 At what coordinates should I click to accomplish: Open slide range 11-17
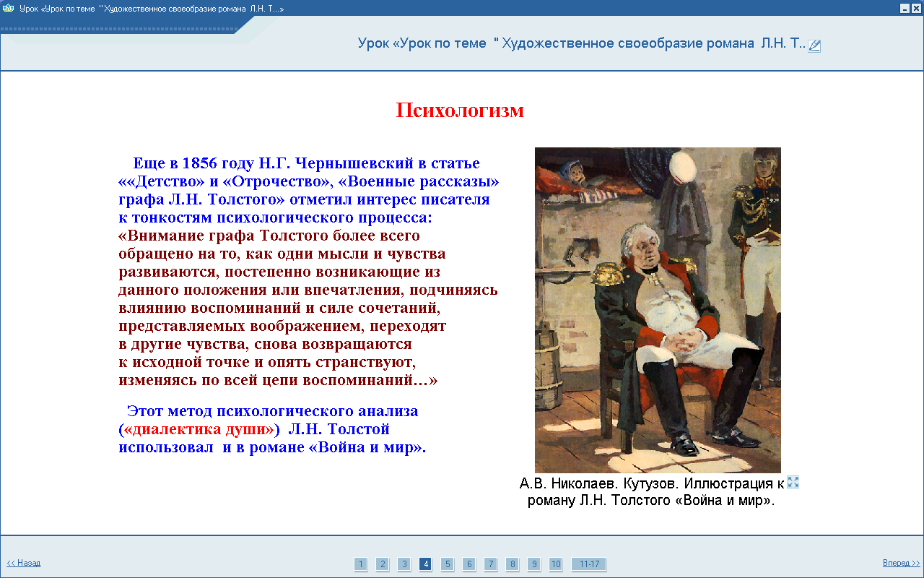(x=589, y=564)
